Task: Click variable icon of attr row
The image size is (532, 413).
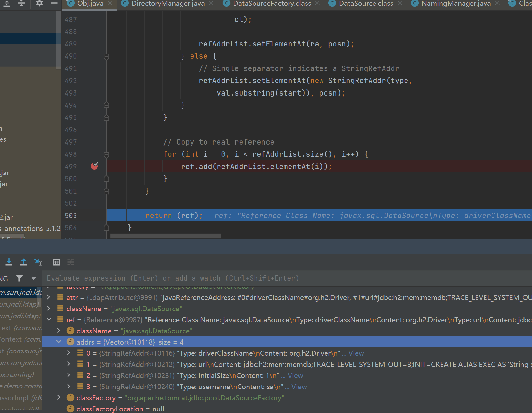Action: pos(60,297)
